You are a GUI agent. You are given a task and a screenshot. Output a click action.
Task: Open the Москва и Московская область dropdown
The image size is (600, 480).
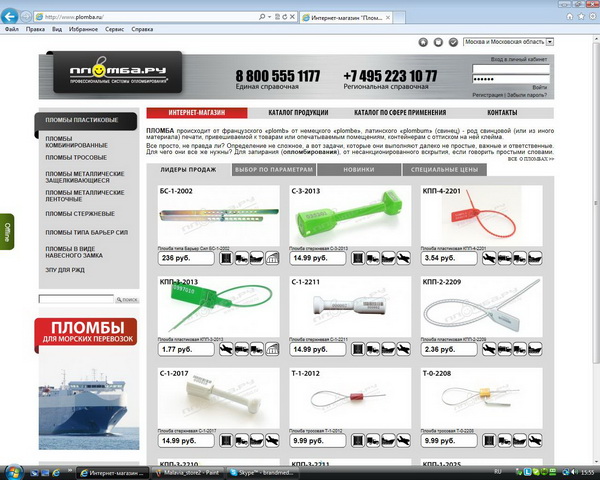tap(508, 42)
